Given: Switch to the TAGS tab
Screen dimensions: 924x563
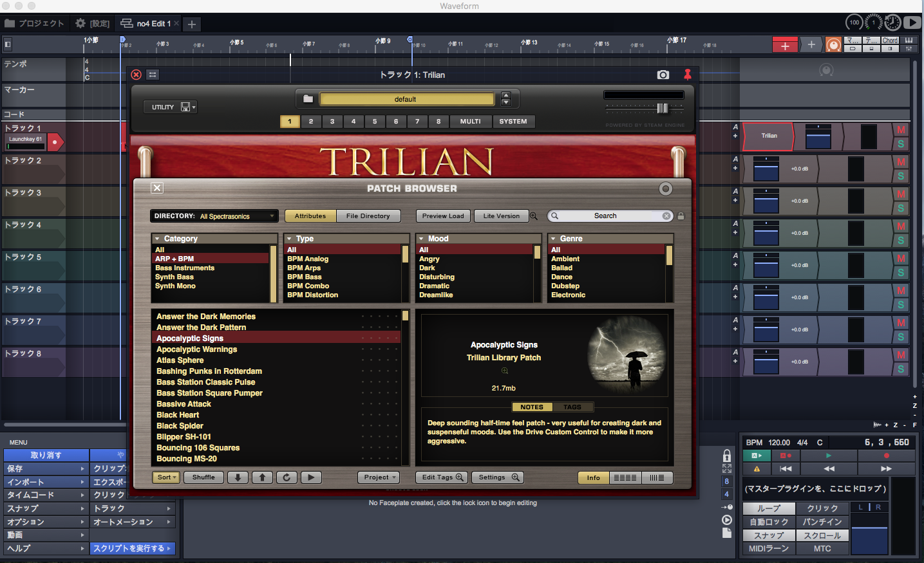Looking at the screenshot, I should click(572, 407).
